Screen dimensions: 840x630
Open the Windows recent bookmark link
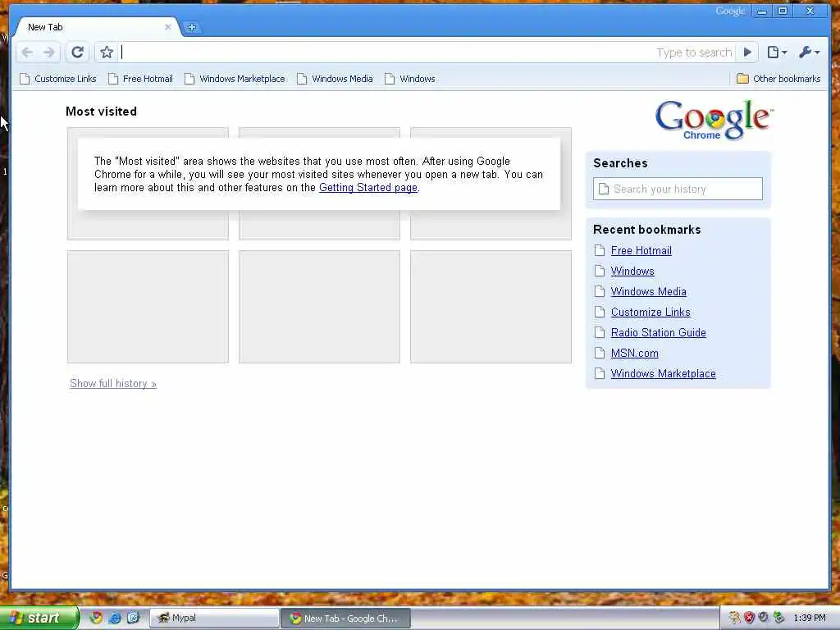click(632, 271)
